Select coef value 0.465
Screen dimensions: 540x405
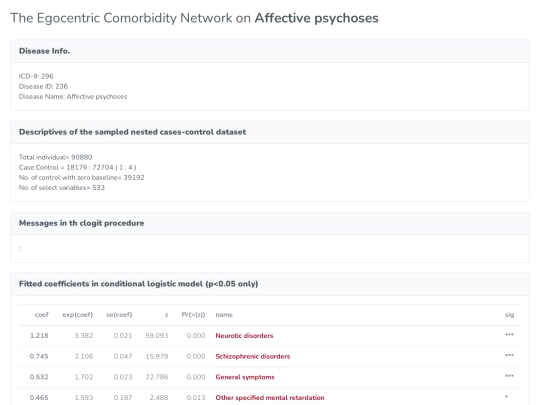coord(39,397)
